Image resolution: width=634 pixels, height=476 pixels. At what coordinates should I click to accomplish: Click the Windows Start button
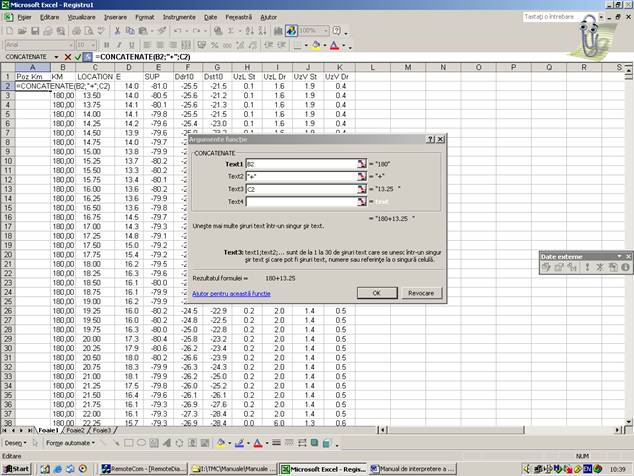point(17,468)
